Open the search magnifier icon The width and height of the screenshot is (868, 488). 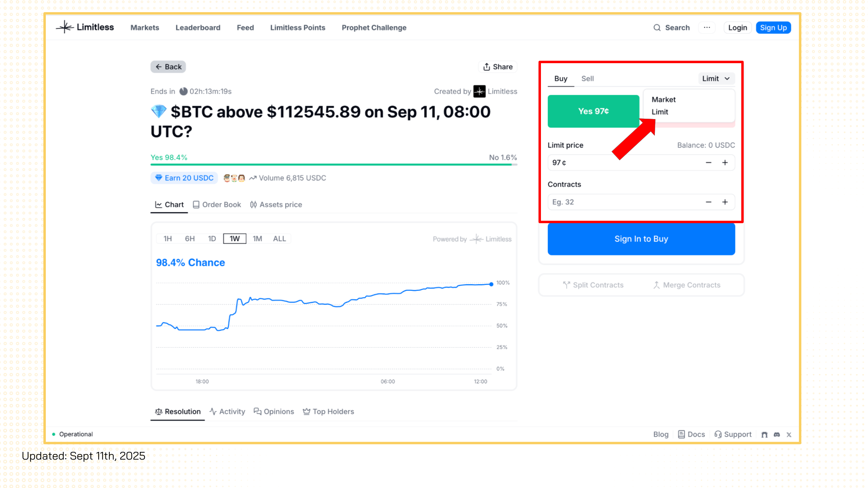click(657, 27)
